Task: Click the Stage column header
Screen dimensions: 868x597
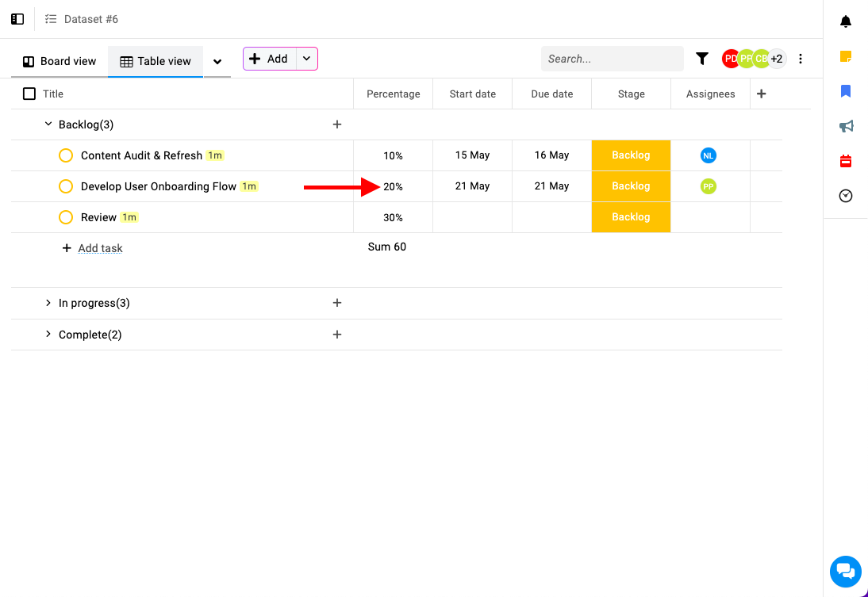Action: (x=631, y=94)
